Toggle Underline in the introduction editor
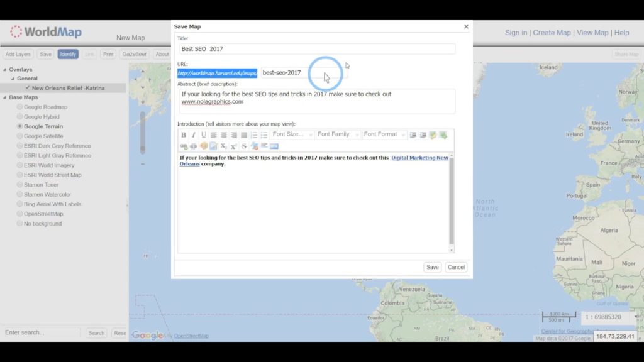 [x=204, y=134]
